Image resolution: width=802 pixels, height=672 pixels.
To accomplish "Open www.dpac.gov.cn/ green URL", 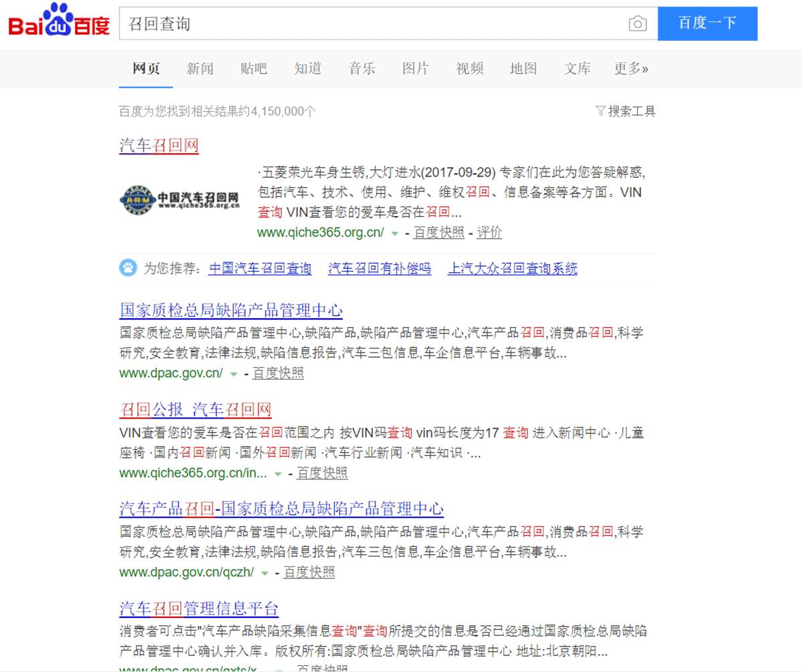I will tap(172, 374).
